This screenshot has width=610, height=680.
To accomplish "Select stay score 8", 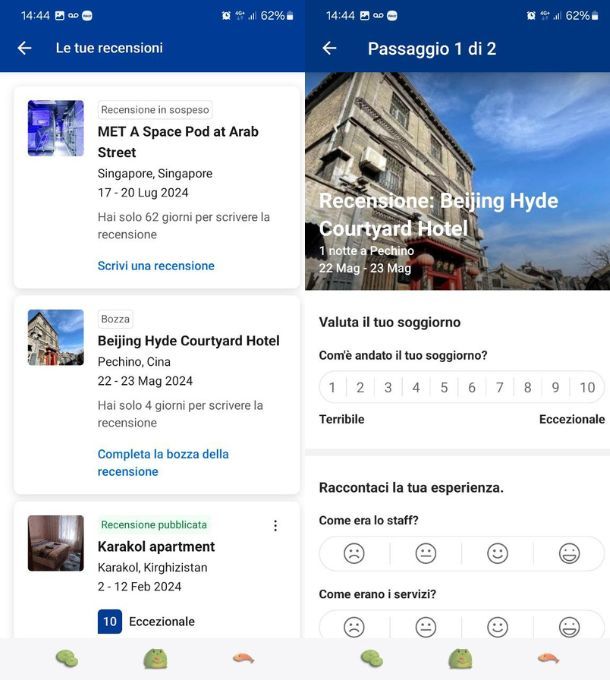I will coord(528,387).
